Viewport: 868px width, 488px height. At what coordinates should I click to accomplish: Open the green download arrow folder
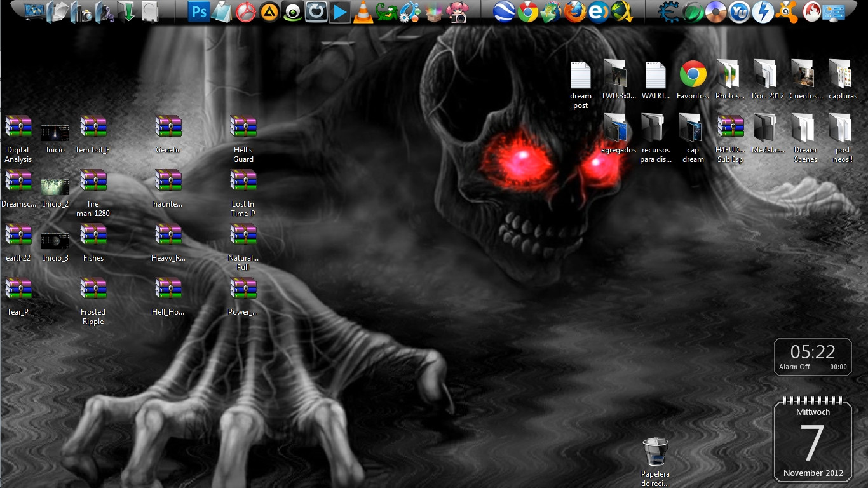(x=127, y=11)
